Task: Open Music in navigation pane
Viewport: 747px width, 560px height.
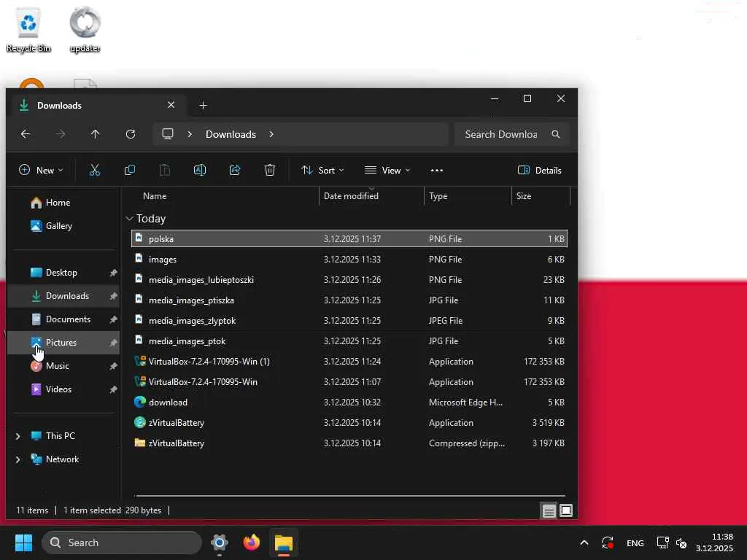Action: [63, 366]
